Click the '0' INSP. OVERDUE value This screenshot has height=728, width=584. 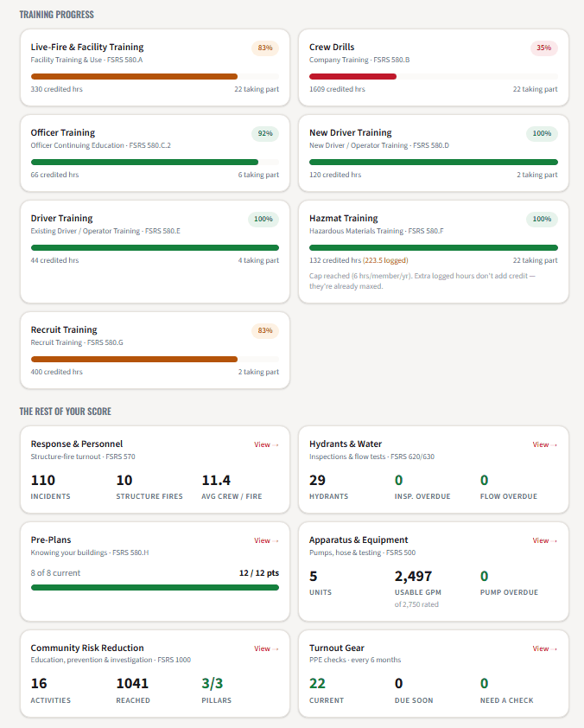pyautogui.click(x=399, y=480)
